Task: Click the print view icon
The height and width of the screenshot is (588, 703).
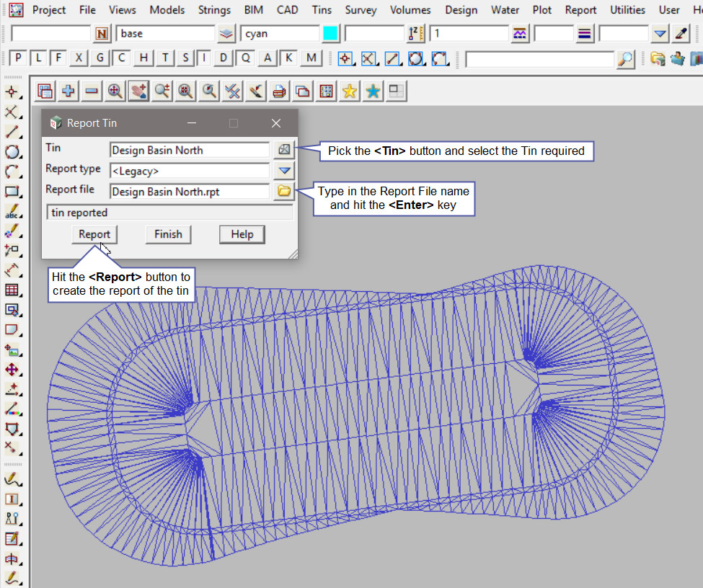Action: click(x=279, y=91)
